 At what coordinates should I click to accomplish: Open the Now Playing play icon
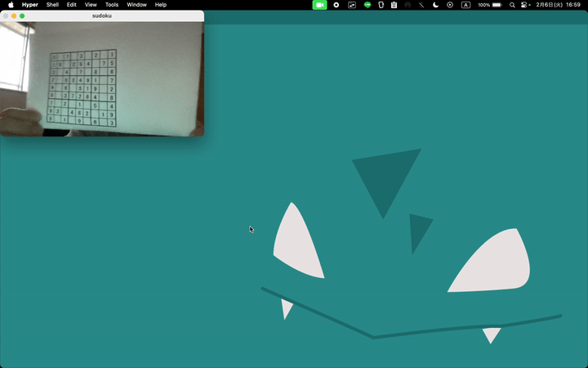click(450, 5)
